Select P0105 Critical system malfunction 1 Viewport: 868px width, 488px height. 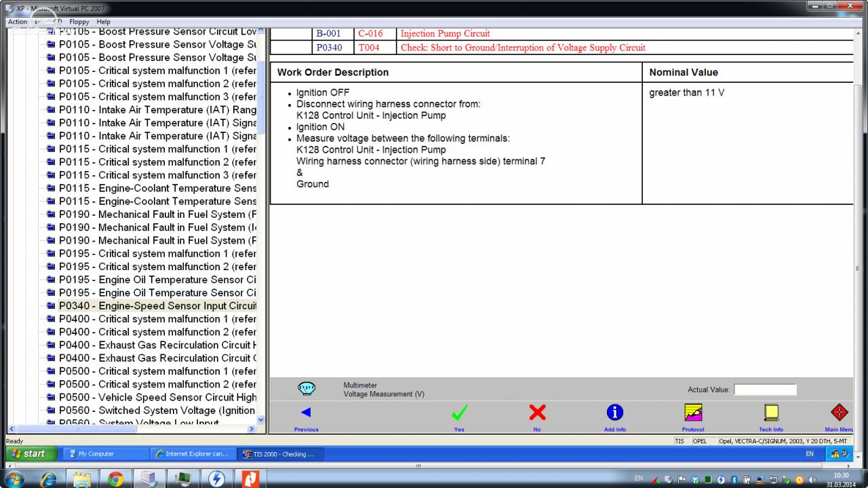coord(157,71)
